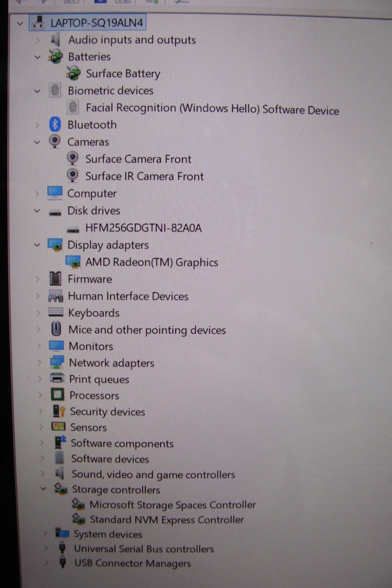Viewport: 392px width, 588px height.
Task: Select the Keyboards label
Action: pos(94,313)
